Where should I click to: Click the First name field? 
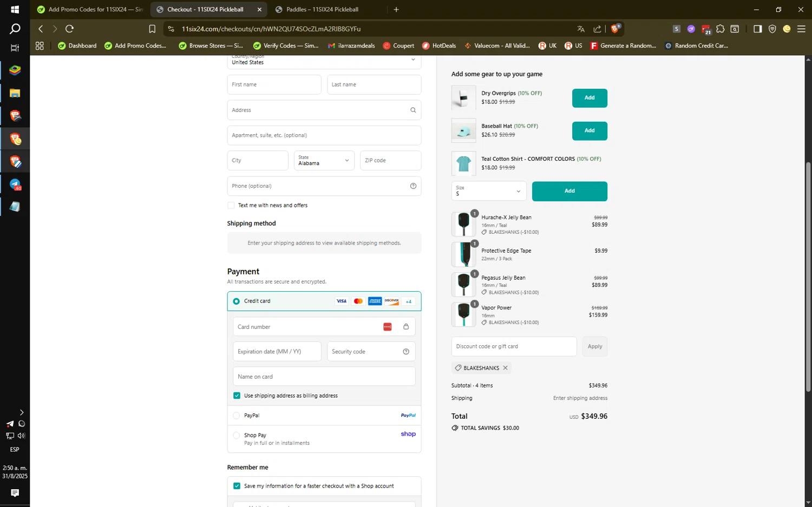pyautogui.click(x=274, y=85)
